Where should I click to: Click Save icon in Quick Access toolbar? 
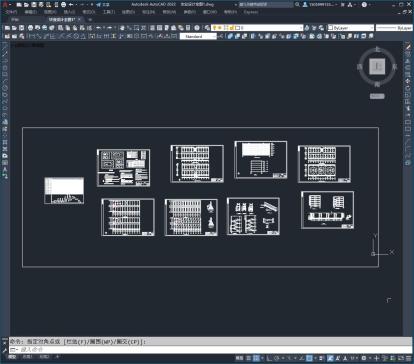pos(34,5)
